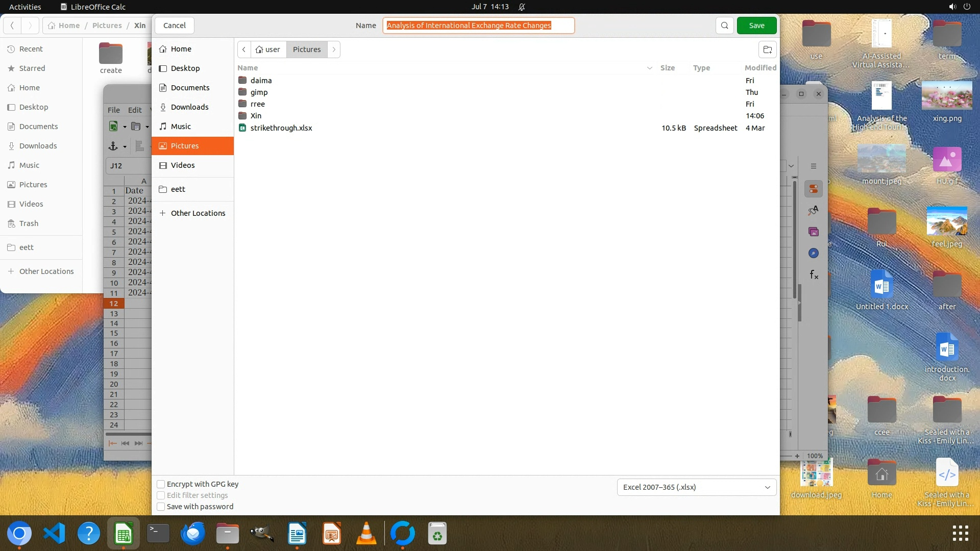Enable Encrypt with GPG key

click(161, 484)
